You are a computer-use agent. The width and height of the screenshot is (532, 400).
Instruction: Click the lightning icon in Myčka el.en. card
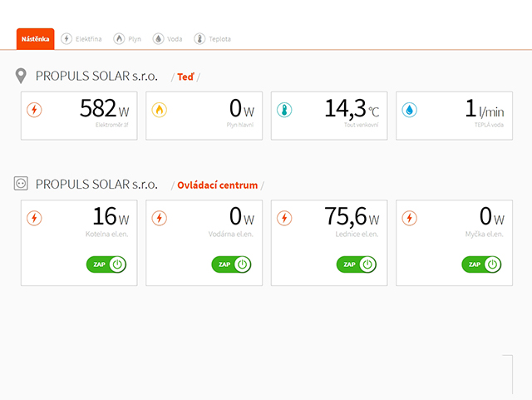click(x=409, y=218)
